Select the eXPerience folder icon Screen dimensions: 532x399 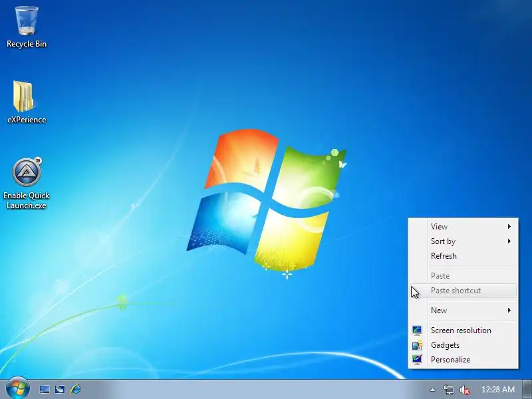click(x=27, y=102)
